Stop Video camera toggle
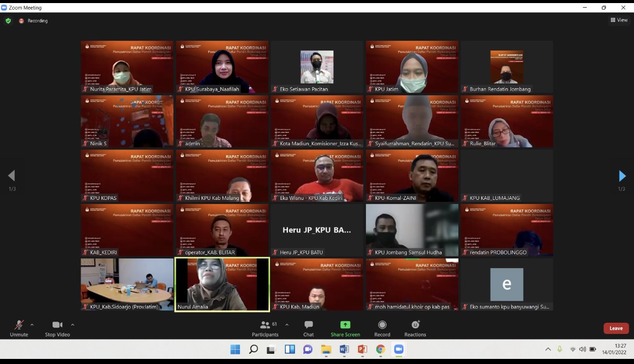This screenshot has height=364, width=634. click(x=57, y=328)
